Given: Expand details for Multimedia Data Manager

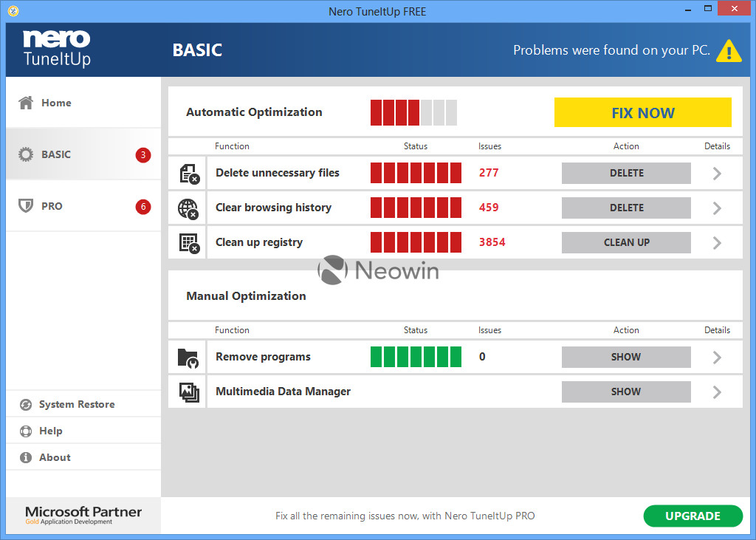Looking at the screenshot, I should pyautogui.click(x=717, y=392).
